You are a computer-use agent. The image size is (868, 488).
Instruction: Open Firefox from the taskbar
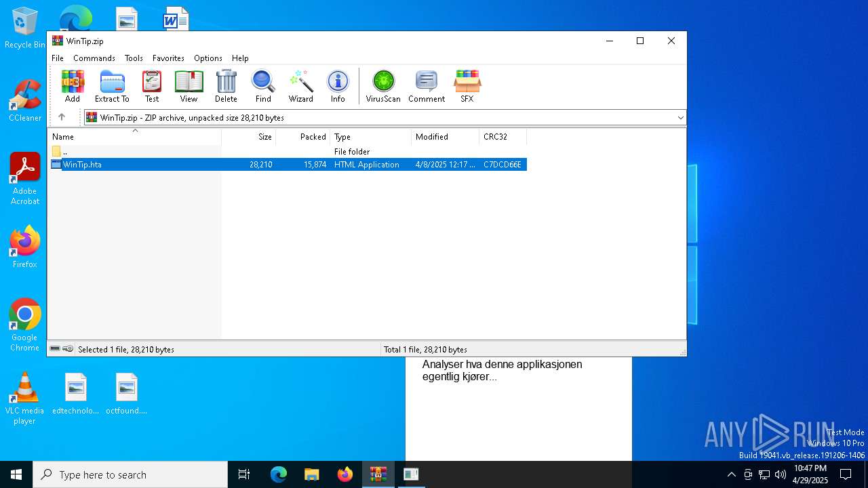pos(345,474)
